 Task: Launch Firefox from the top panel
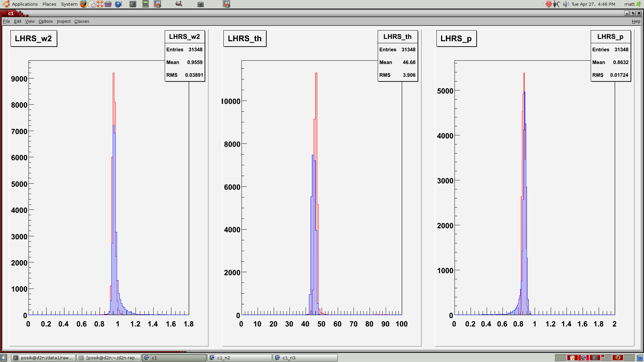[84, 4]
